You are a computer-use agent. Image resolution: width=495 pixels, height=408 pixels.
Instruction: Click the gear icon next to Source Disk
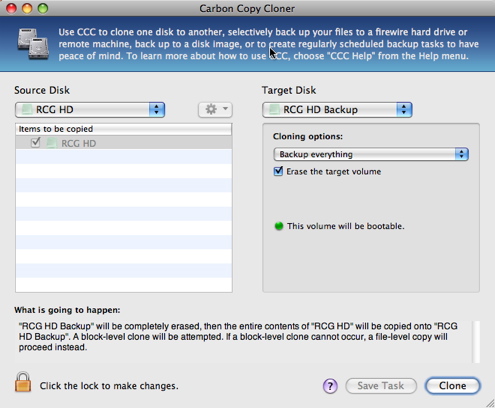[211, 109]
